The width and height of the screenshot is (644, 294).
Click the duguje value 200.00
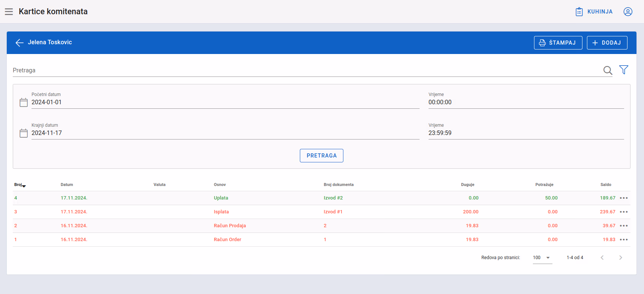click(471, 212)
